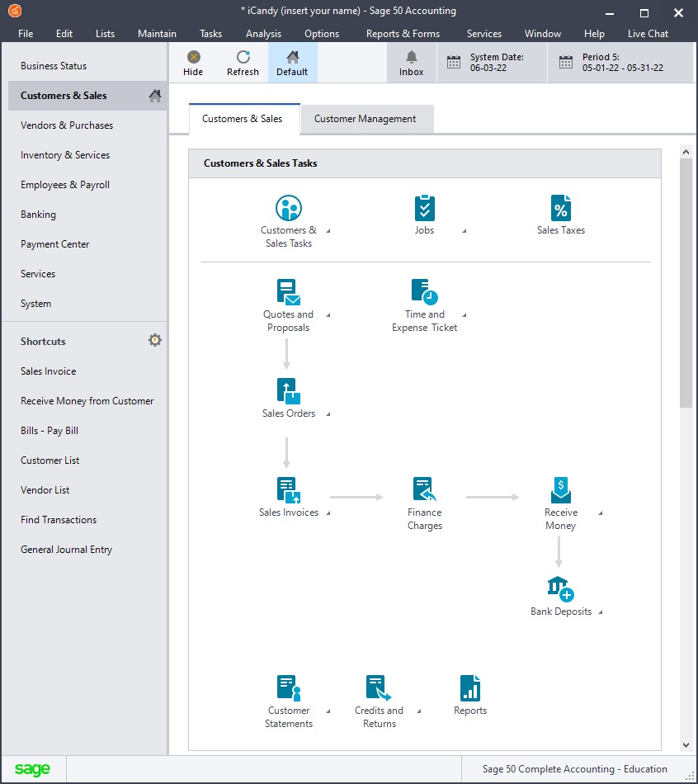
Task: Click Receive Money from Customer shortcut
Action: [87, 400]
